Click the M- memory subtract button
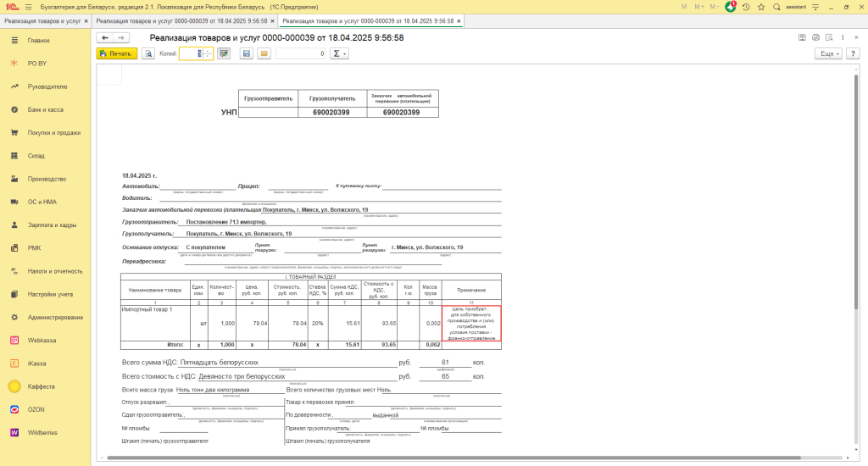 [x=714, y=7]
